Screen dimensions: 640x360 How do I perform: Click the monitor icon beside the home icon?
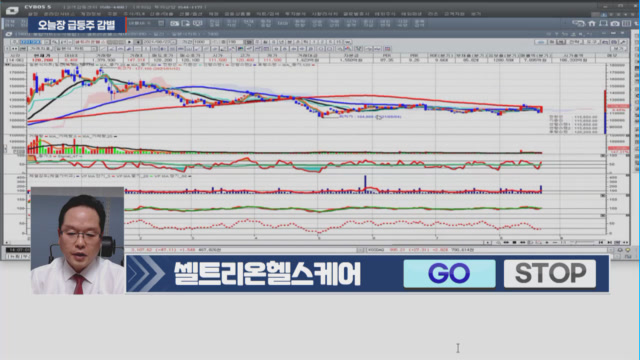coord(603,24)
